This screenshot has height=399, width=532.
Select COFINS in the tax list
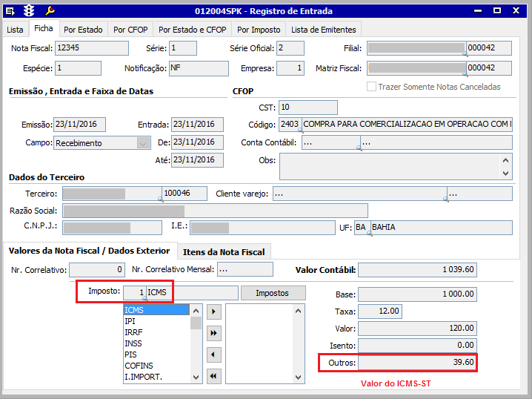coord(156,366)
